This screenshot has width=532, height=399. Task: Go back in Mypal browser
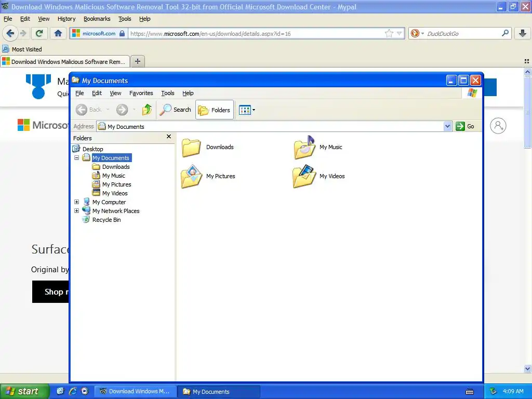[10, 33]
